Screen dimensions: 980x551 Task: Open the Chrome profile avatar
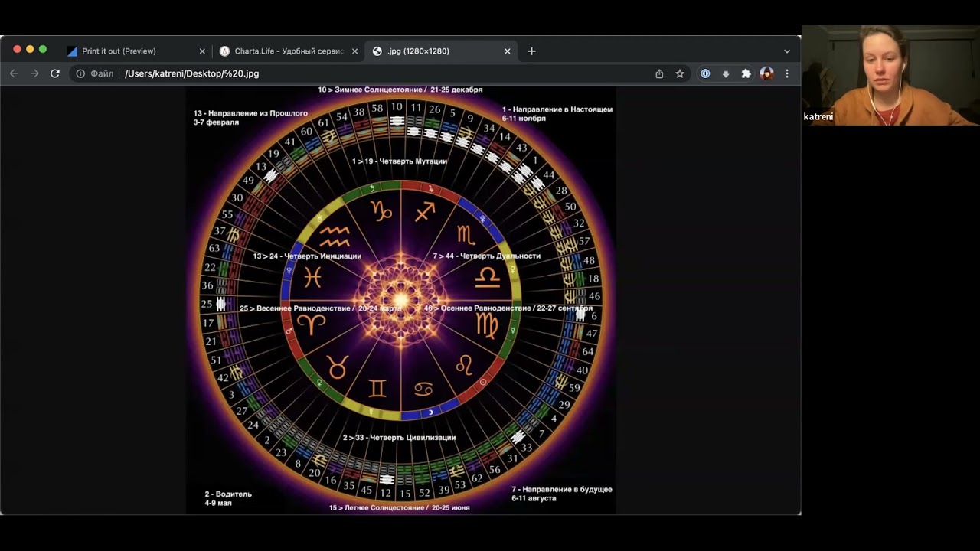click(766, 73)
